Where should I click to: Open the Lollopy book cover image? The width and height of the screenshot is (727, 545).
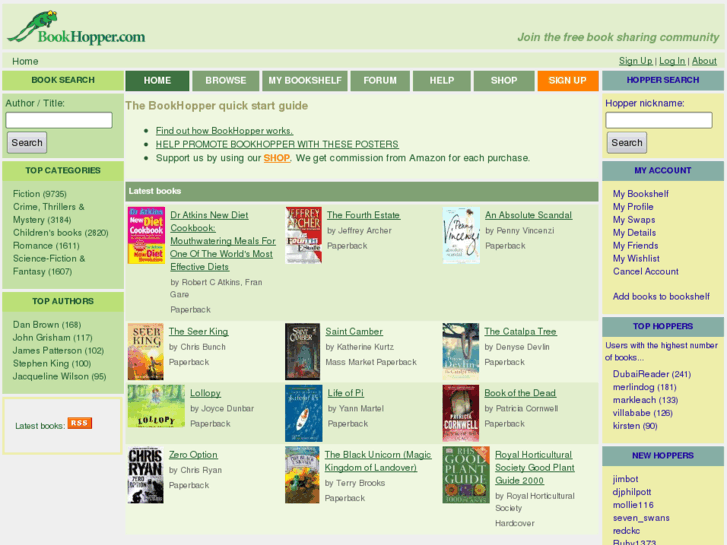tap(156, 406)
